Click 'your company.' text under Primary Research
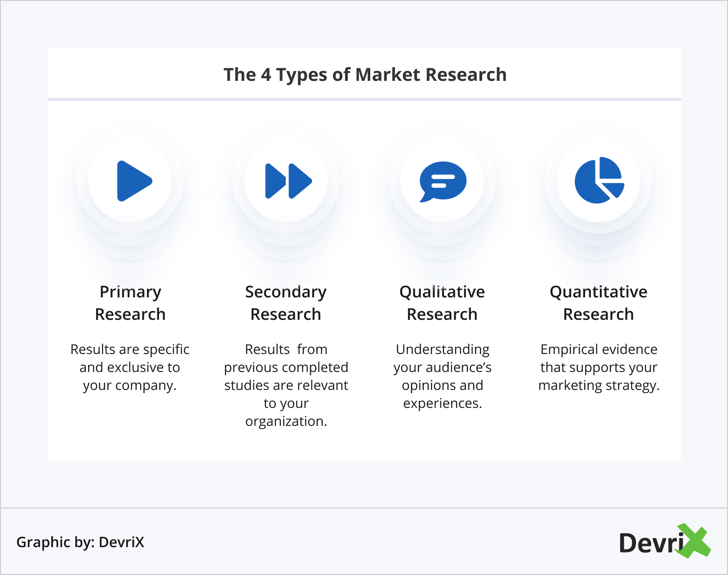 [x=130, y=385]
